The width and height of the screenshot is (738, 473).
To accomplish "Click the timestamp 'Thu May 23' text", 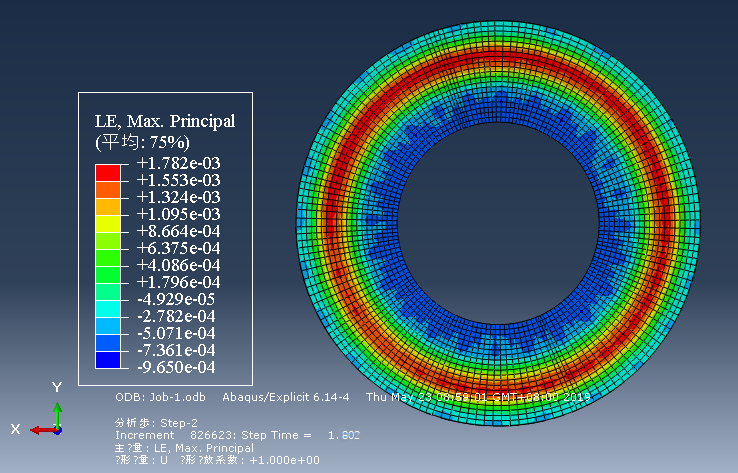I will click(399, 397).
